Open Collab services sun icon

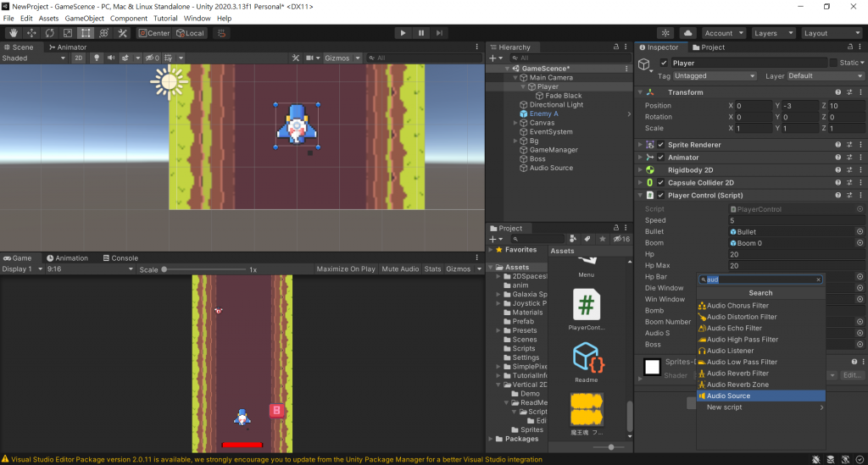pyautogui.click(x=665, y=33)
